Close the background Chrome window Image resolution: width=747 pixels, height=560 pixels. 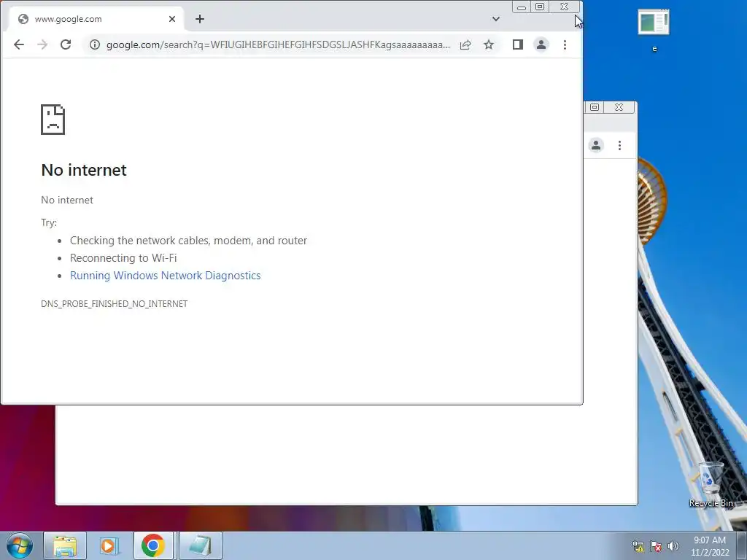point(619,107)
